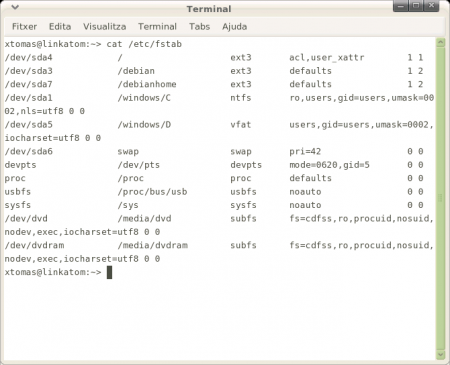
Task: Click the Terminal title bar text
Action: (x=209, y=9)
